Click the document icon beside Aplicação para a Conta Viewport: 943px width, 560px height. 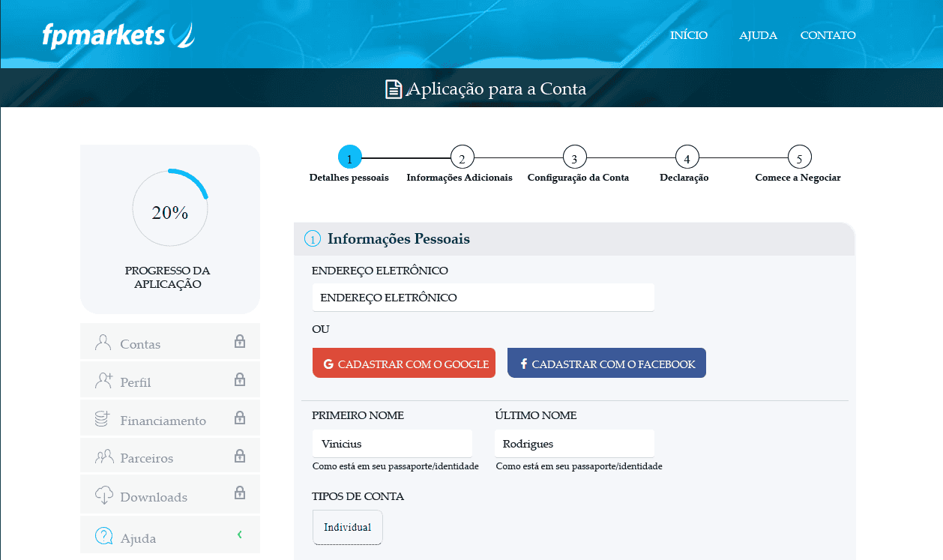click(393, 88)
